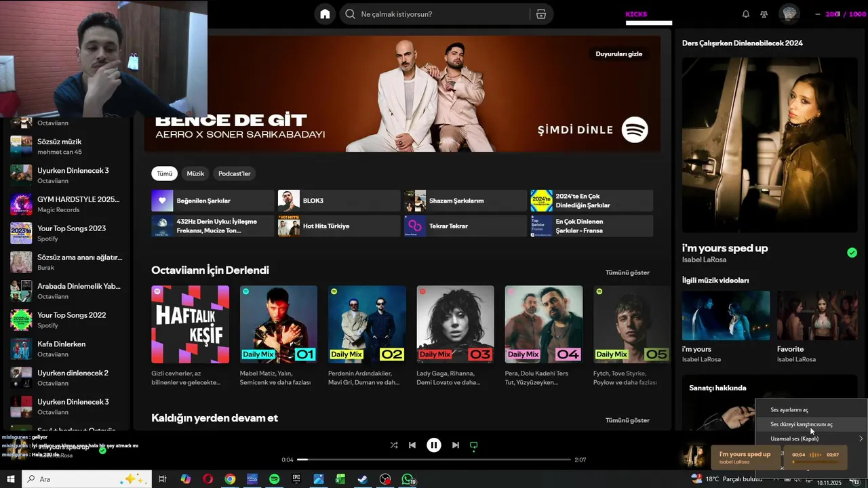Expand the Uzamsal ses (Kapalı) submenu
Viewport: 868px width, 488px height.
(x=812, y=439)
